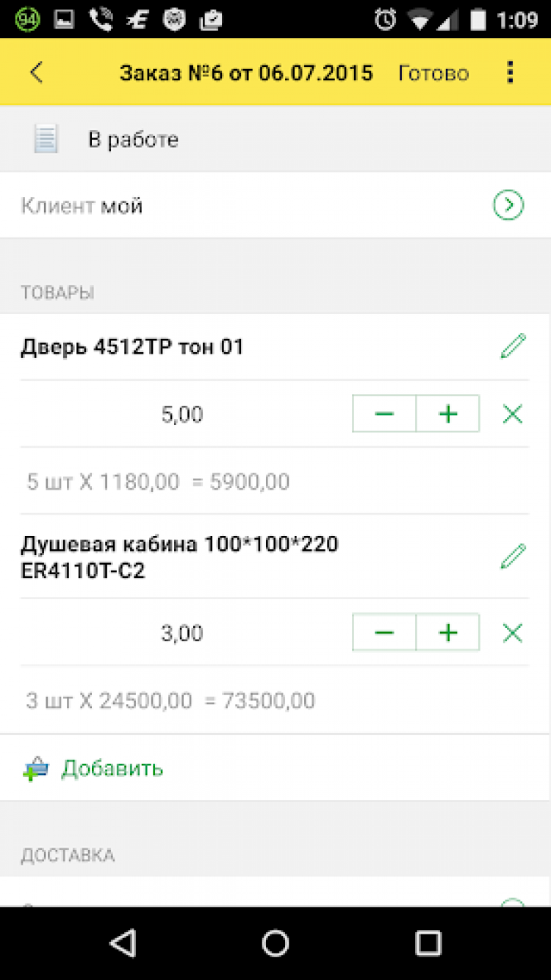551x980 pixels.
Task: Tap the 3,00 quantity field
Action: coord(182,633)
